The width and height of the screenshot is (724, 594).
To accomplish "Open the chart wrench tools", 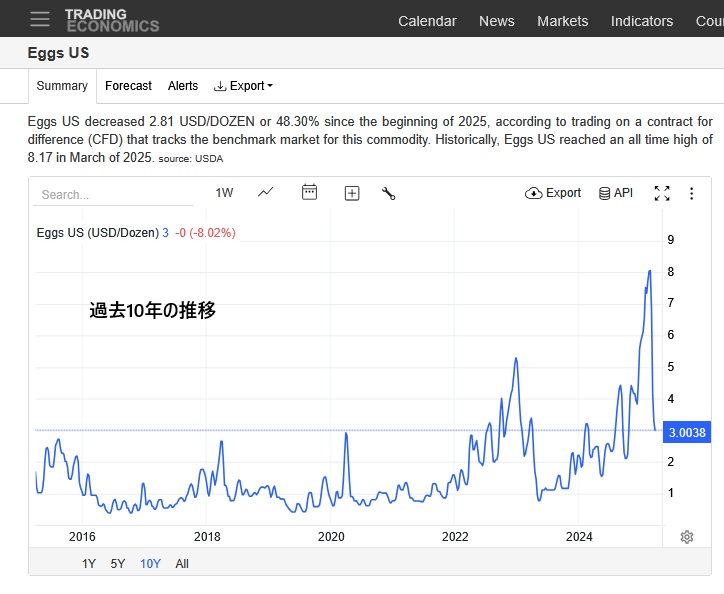I will coord(389,193).
